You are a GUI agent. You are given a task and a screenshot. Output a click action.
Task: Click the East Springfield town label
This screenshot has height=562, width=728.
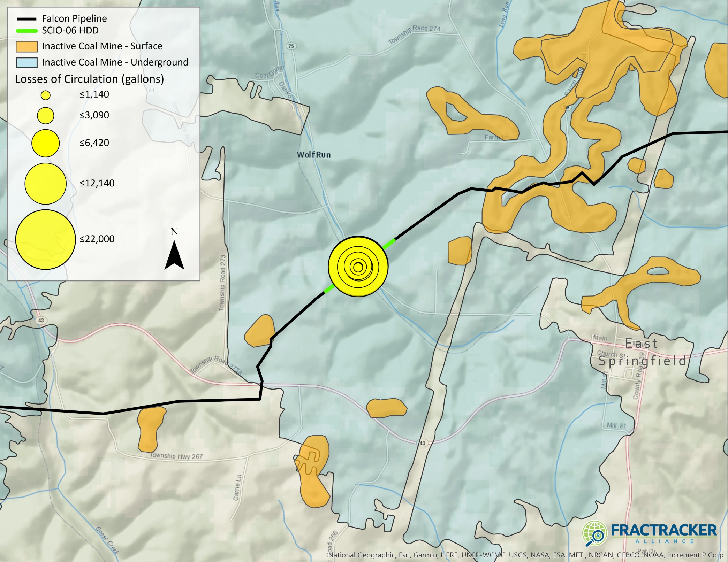pos(642,352)
